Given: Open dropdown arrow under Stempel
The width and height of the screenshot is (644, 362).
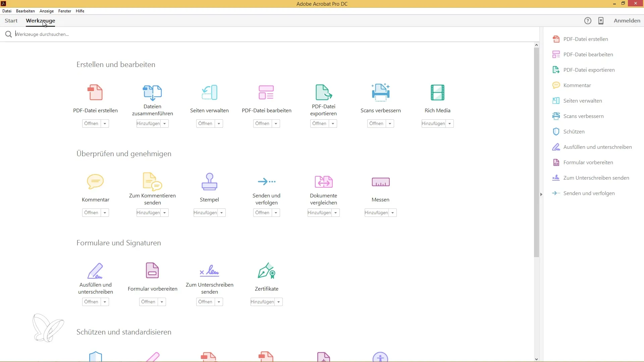Looking at the screenshot, I should point(222,213).
